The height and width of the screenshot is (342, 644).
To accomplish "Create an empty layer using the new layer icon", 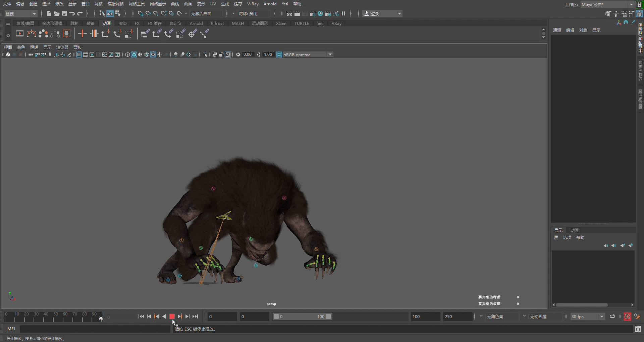I will (623, 246).
